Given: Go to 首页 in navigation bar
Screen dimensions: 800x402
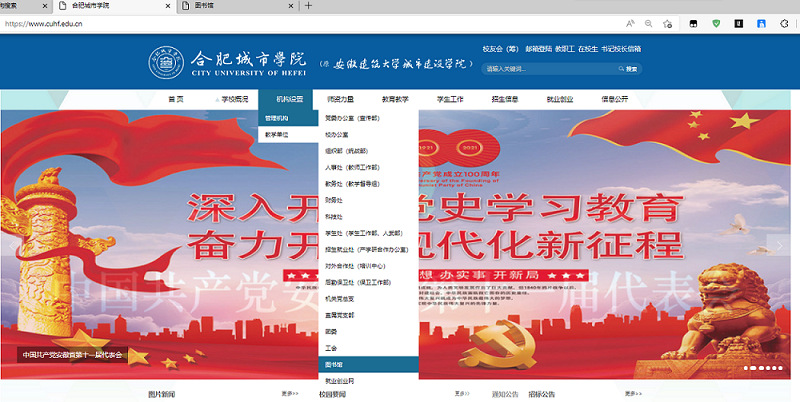Looking at the screenshot, I should pyautogui.click(x=176, y=99).
